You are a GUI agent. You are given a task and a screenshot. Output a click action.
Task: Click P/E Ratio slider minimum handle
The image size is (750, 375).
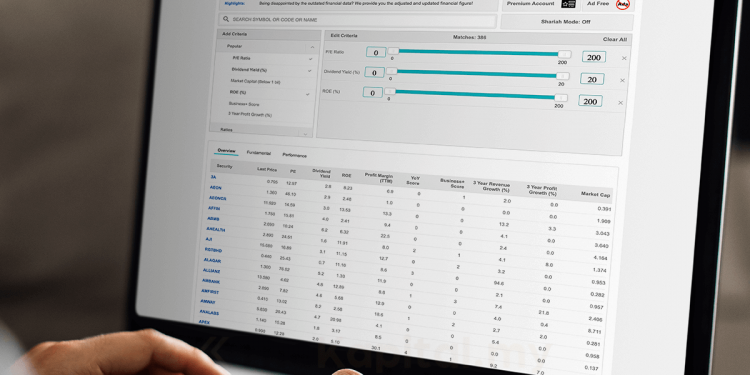point(393,51)
